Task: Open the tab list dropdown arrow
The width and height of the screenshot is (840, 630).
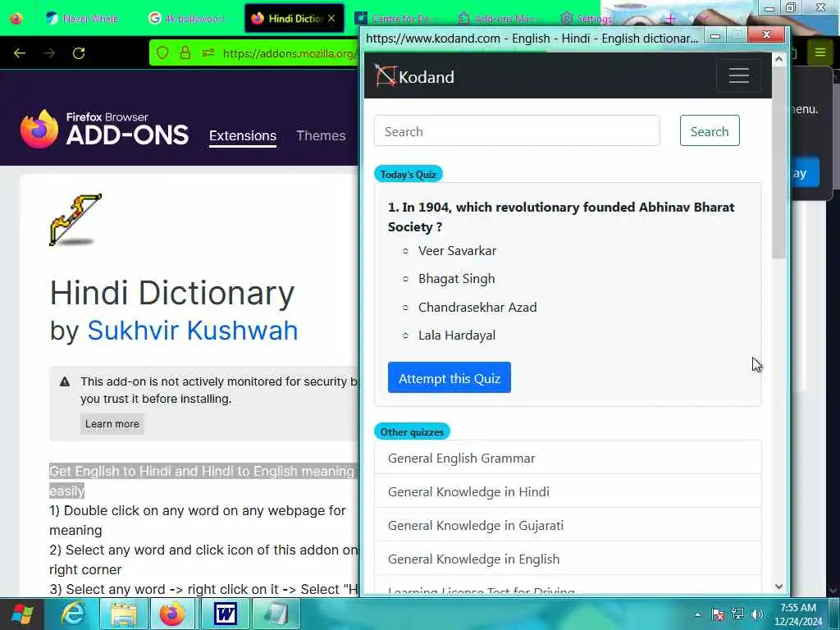Action: point(702,19)
